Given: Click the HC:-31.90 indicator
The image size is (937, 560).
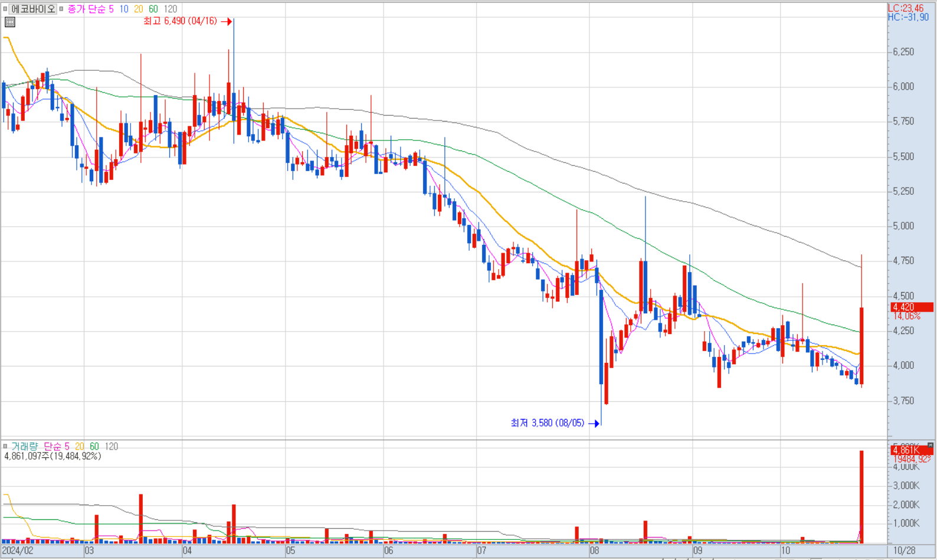Looking at the screenshot, I should click(x=908, y=17).
